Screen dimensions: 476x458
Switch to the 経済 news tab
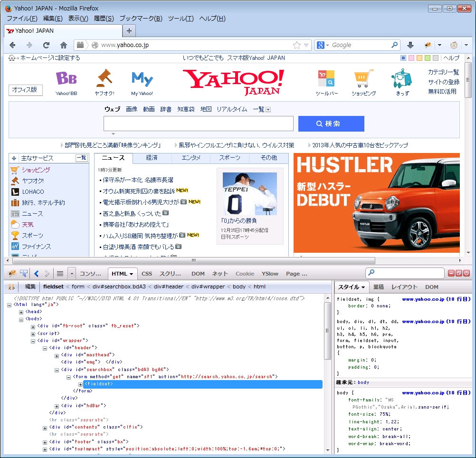[152, 158]
